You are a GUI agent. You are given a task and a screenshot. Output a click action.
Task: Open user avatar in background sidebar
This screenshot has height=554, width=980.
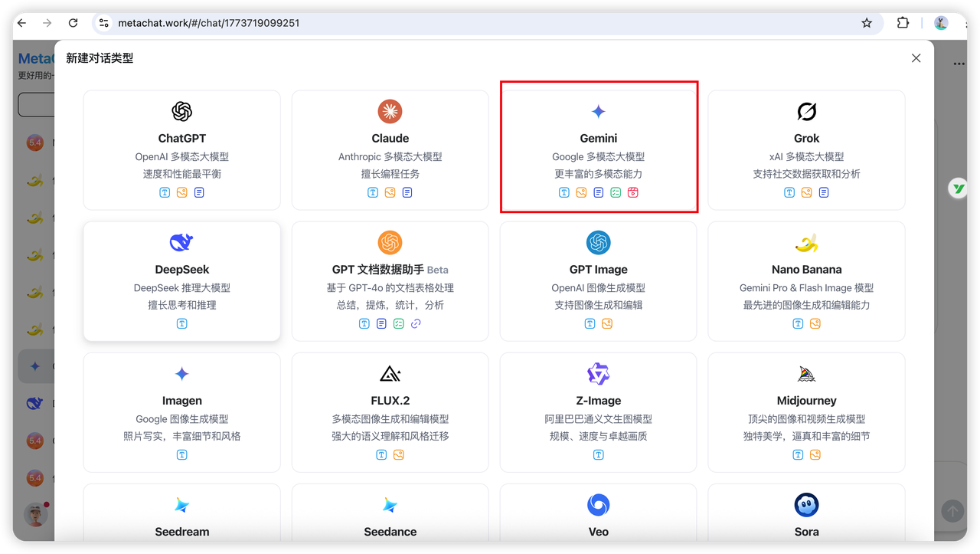pos(36,514)
